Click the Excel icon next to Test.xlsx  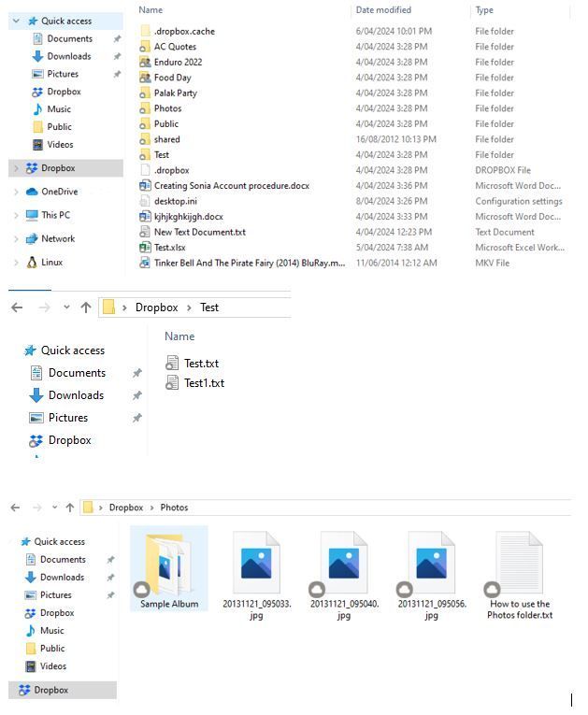tap(145, 248)
